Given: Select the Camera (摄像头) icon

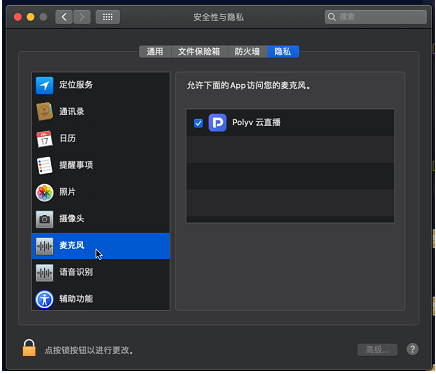Looking at the screenshot, I should tap(44, 219).
